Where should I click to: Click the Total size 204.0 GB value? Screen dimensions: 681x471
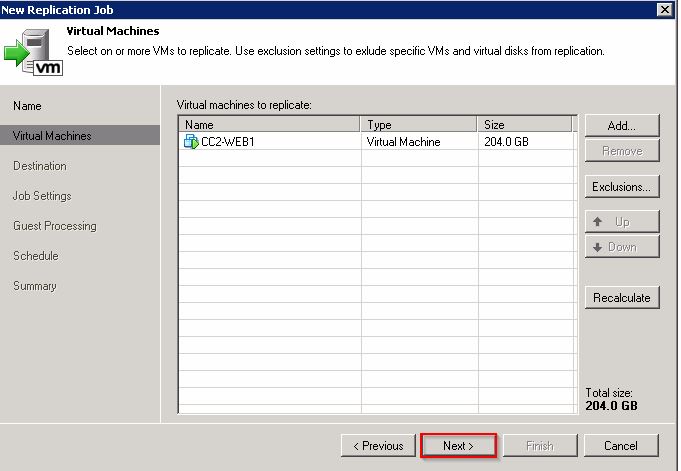point(612,406)
